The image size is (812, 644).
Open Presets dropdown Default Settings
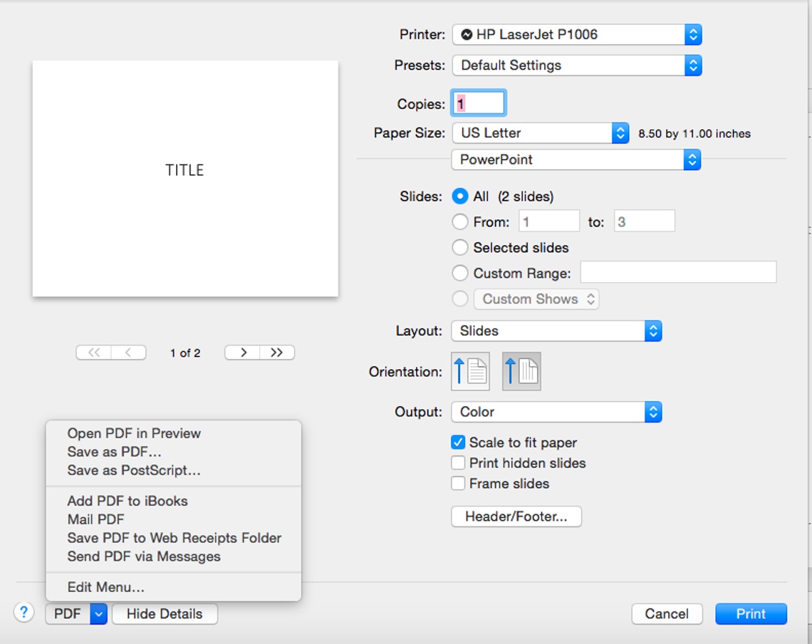577,66
